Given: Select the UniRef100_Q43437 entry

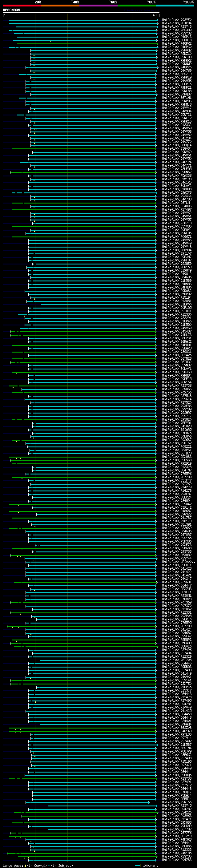Looking at the screenshot, I should click(177, 332).
